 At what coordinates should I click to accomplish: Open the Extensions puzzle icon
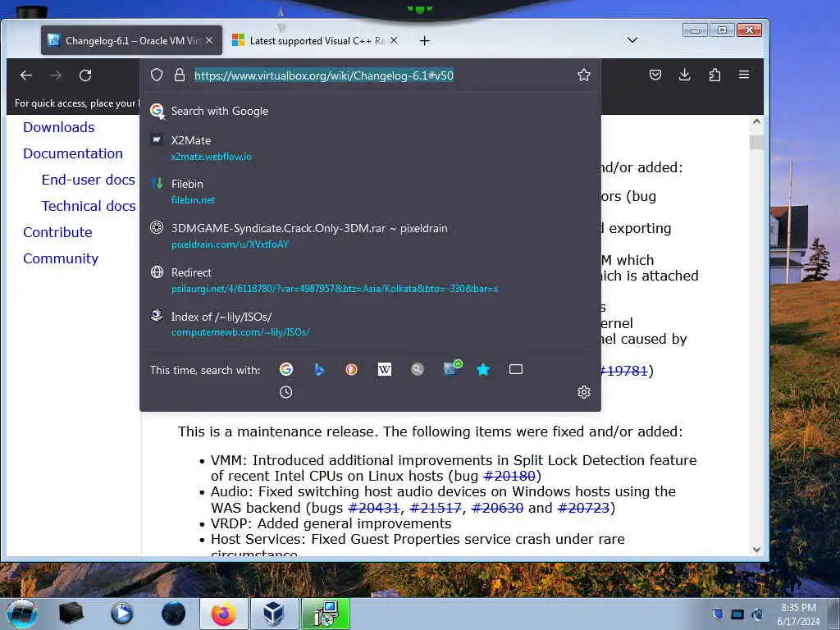[x=714, y=75]
